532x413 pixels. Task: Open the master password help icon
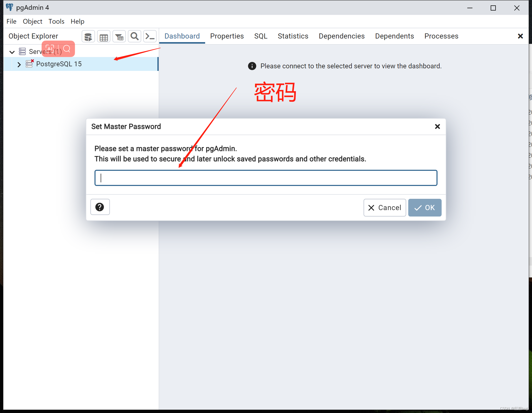(100, 207)
